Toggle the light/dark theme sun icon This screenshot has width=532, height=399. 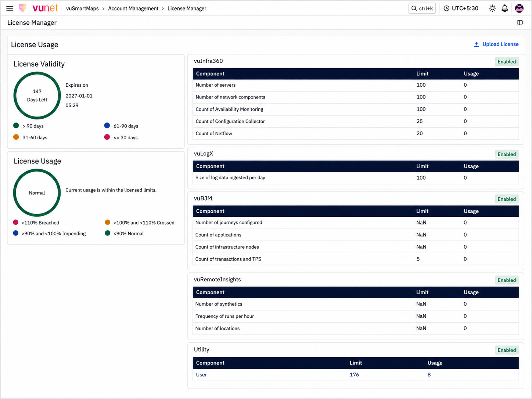coord(492,8)
